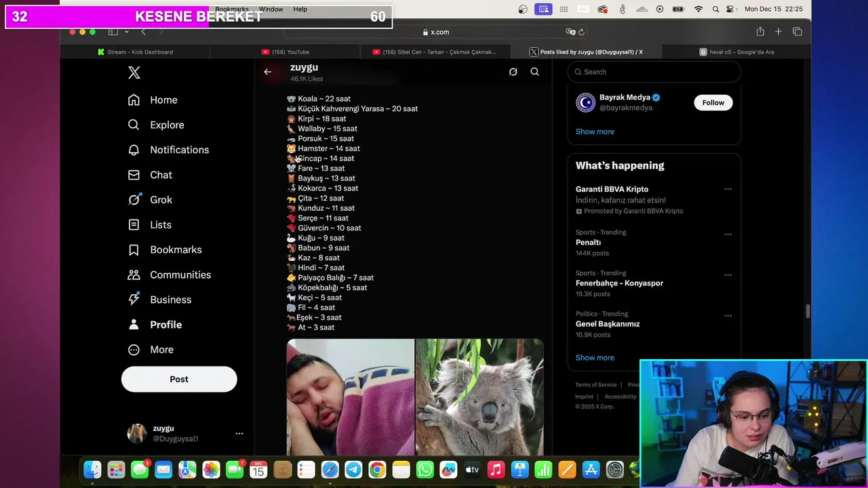The width and height of the screenshot is (868, 488).
Task: Click into the X Search field
Action: [654, 72]
